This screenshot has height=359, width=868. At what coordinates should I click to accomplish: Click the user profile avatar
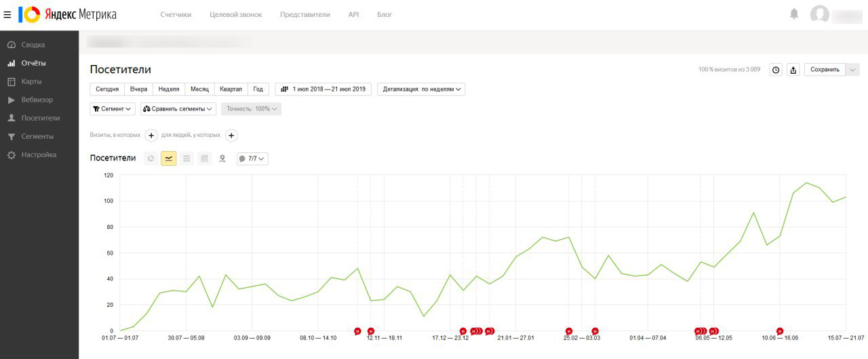click(x=820, y=14)
